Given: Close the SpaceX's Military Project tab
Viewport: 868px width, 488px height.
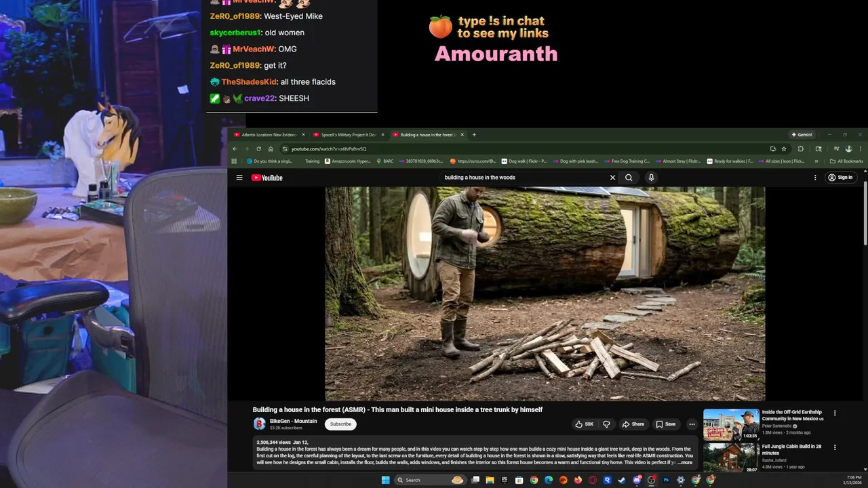Looking at the screenshot, I should [382, 135].
